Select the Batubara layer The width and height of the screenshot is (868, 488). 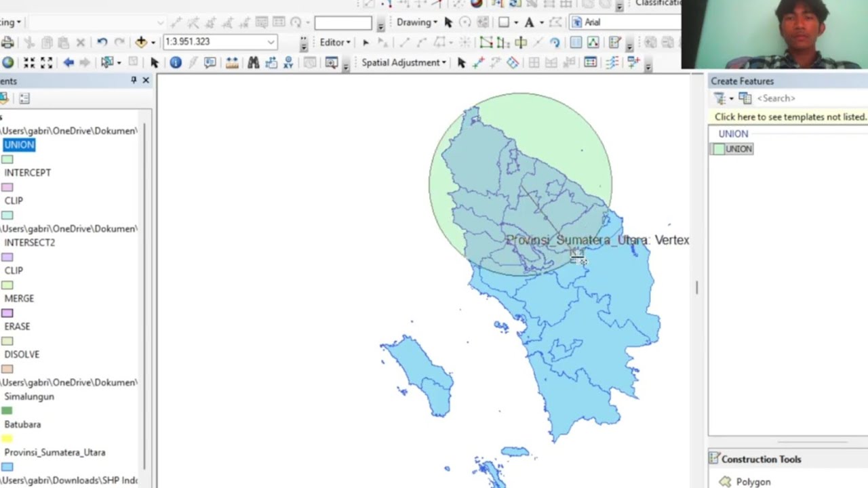[x=22, y=424]
